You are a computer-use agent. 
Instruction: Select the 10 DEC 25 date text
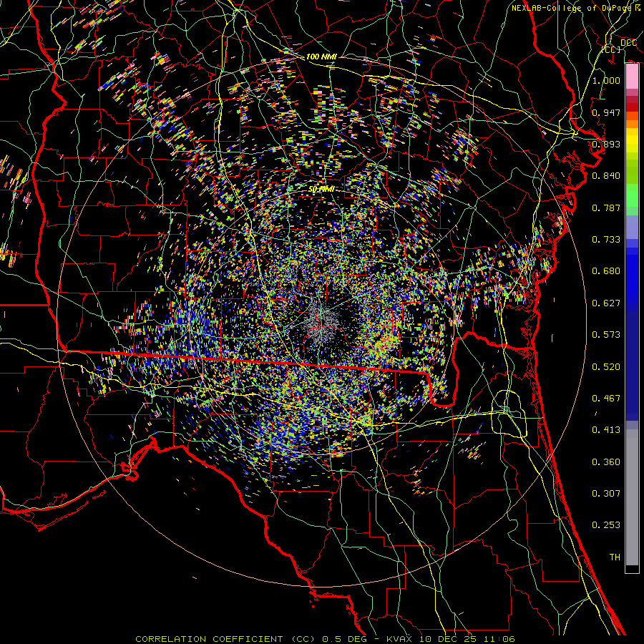coord(447,639)
